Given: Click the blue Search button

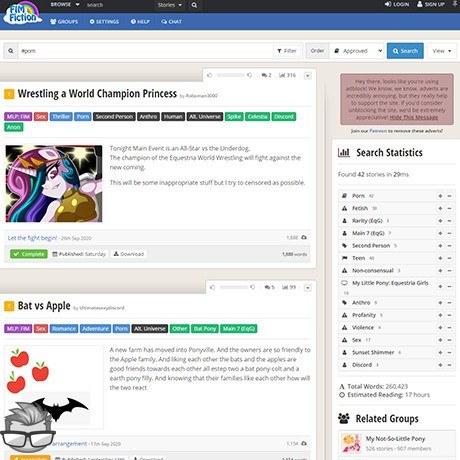Looking at the screenshot, I should click(x=405, y=51).
